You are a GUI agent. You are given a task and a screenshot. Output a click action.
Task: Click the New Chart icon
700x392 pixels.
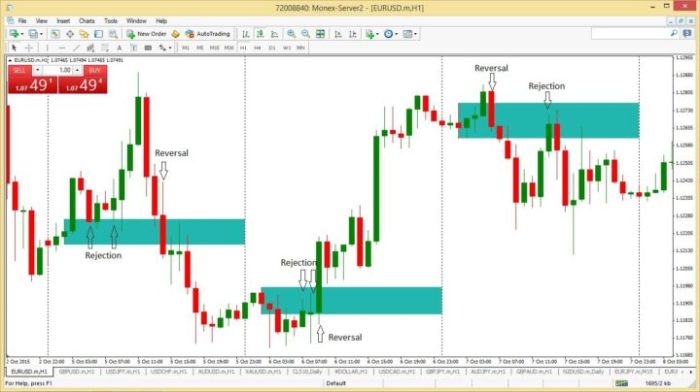click(13, 33)
